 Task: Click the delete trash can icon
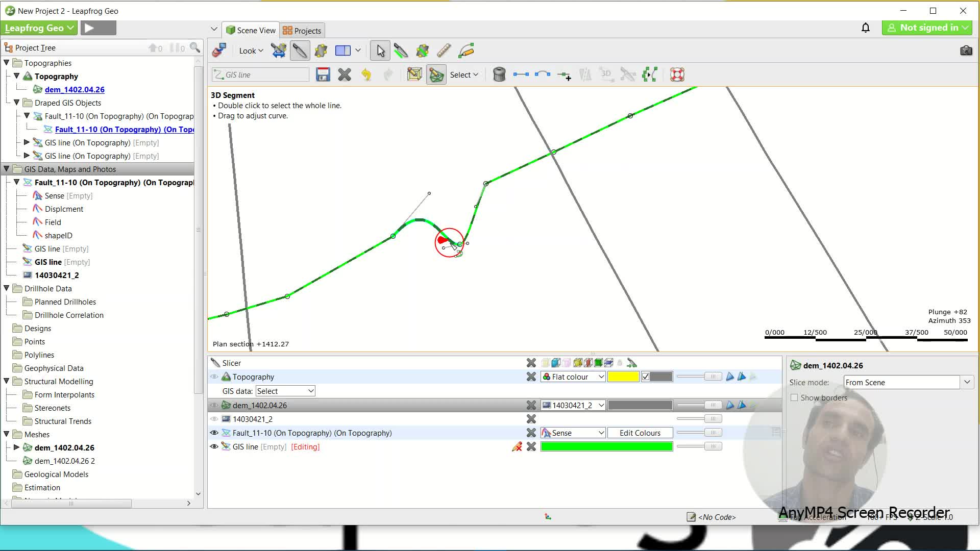[499, 74]
